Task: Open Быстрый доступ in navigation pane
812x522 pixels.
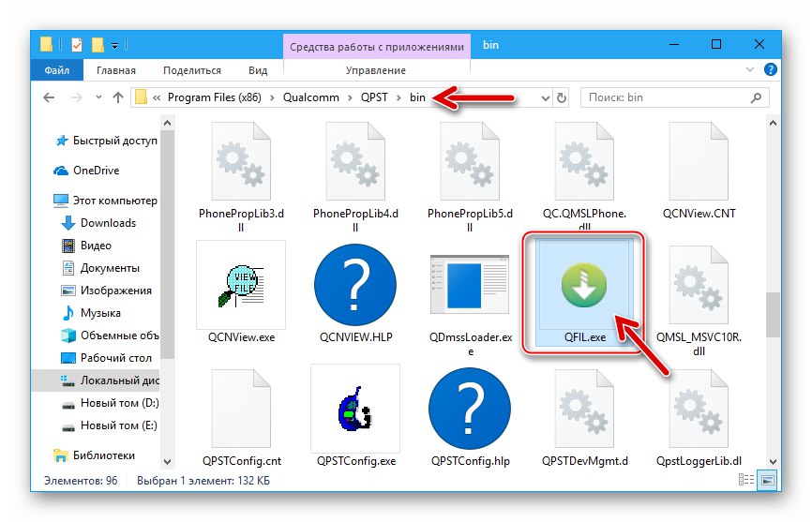Action: point(106,141)
